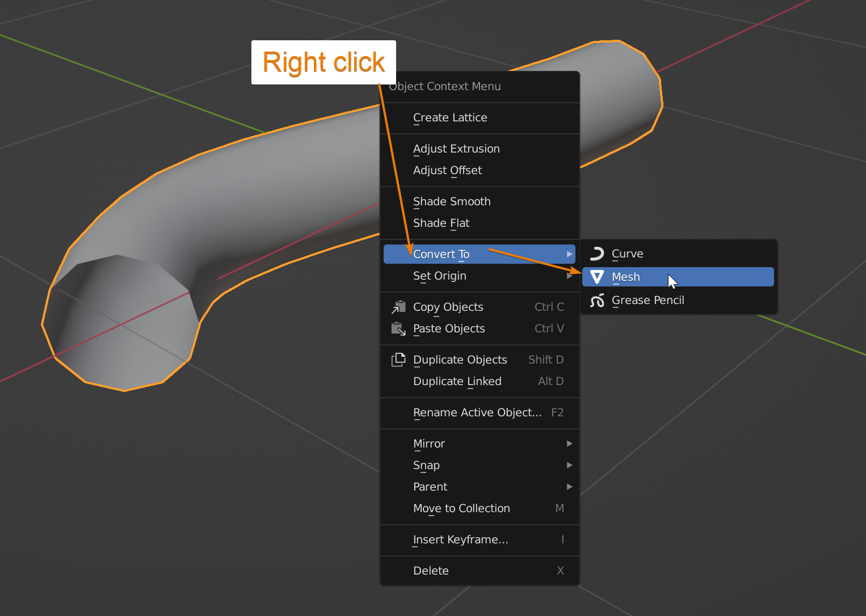Apply Shade Smooth to the object
Image resolution: width=866 pixels, height=616 pixels.
point(452,201)
